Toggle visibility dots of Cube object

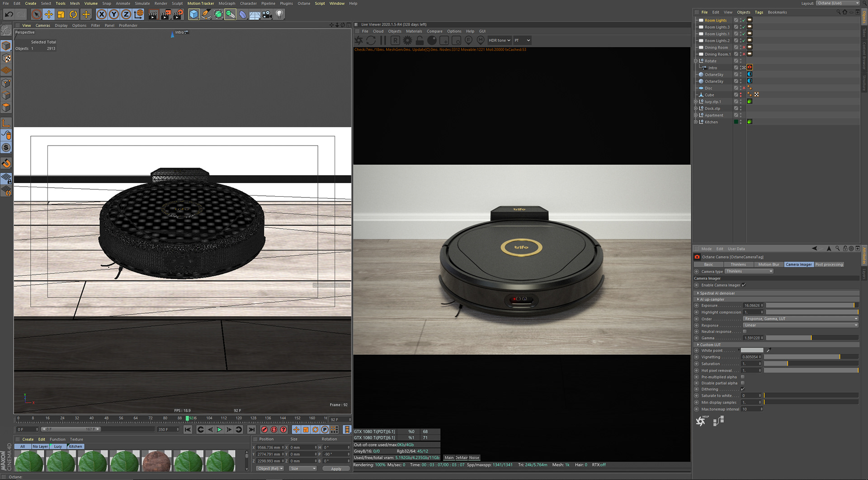[741, 95]
